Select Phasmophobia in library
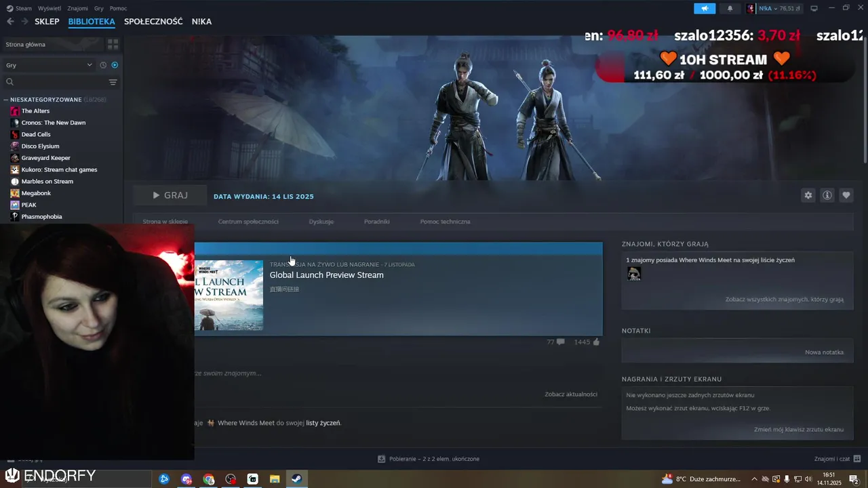 tap(41, 217)
